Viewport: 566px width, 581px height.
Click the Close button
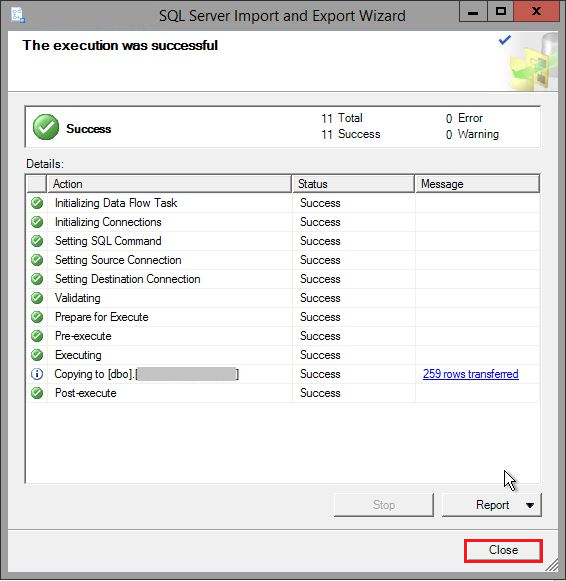click(503, 550)
